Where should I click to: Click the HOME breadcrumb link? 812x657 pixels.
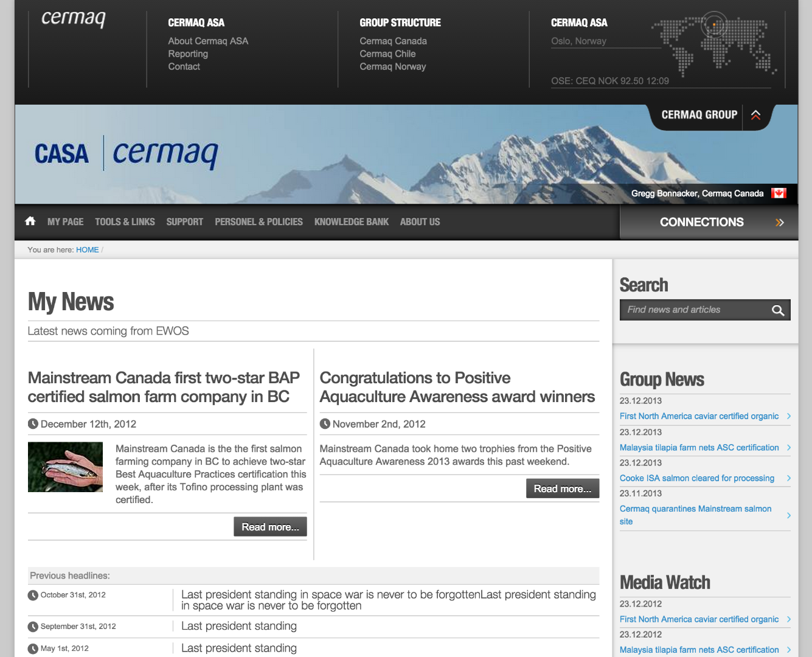click(x=87, y=250)
